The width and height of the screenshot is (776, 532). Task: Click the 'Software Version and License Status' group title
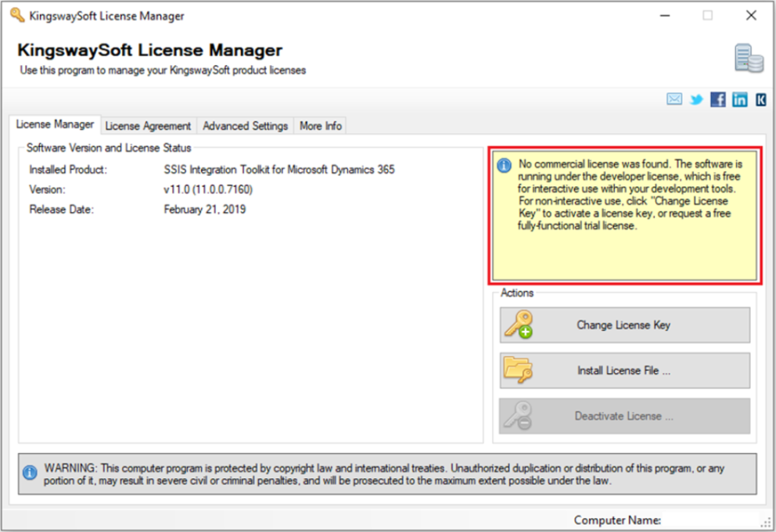[x=109, y=148]
